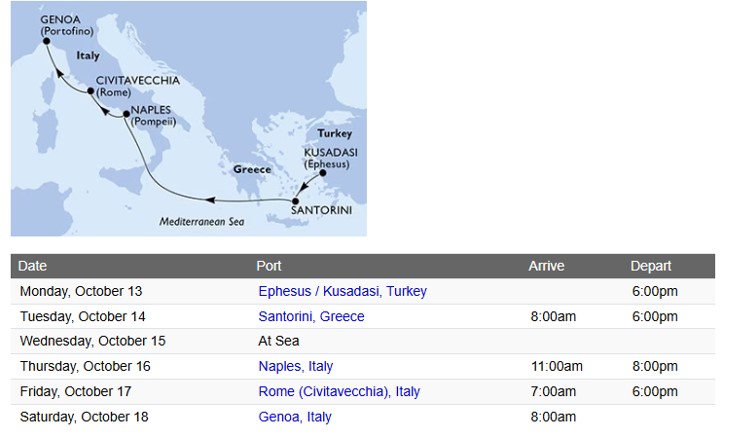The image size is (746, 434).
Task: Click the Turkey country label on map
Action: point(334,134)
